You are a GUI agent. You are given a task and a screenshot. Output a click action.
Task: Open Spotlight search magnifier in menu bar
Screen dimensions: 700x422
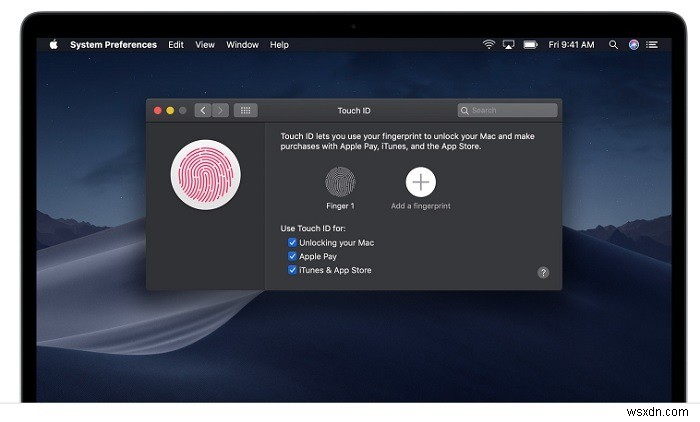[x=613, y=45]
